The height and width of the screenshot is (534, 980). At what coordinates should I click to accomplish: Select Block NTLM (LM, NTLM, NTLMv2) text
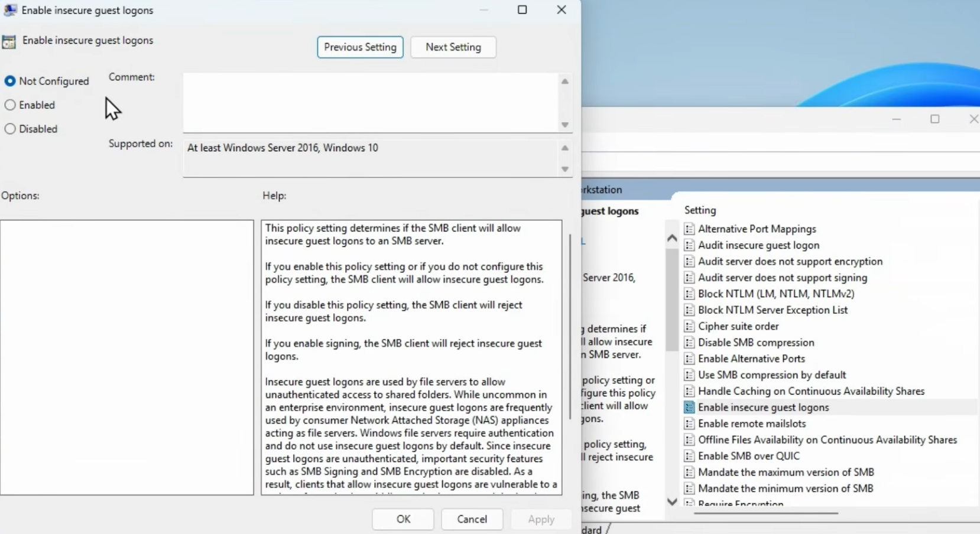coord(776,294)
